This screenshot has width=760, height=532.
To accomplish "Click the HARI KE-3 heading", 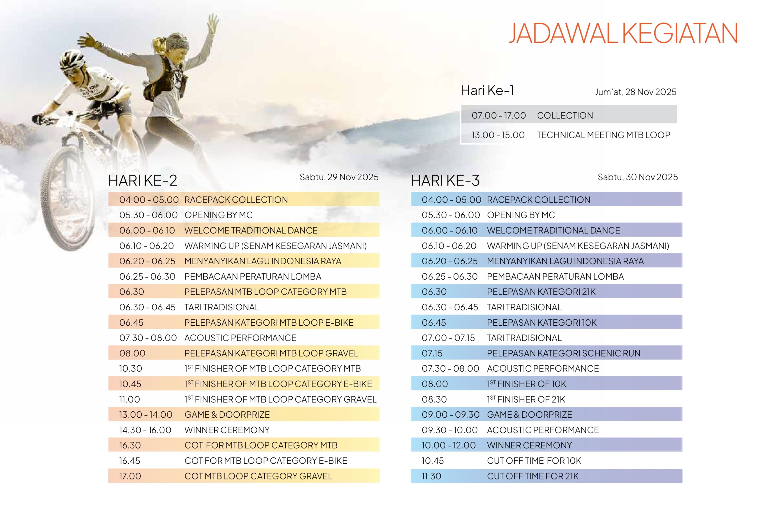I will click(445, 180).
